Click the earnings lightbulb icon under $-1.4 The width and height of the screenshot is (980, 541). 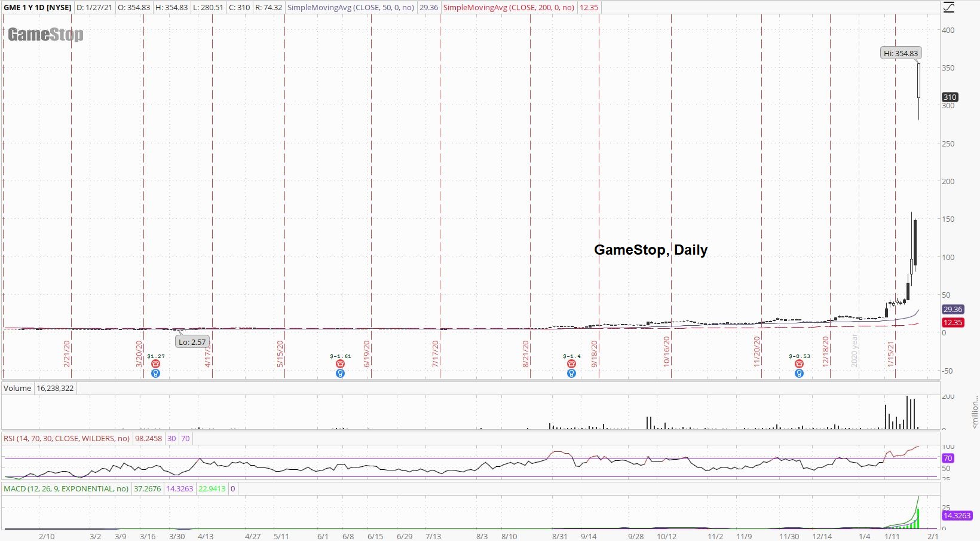(571, 374)
